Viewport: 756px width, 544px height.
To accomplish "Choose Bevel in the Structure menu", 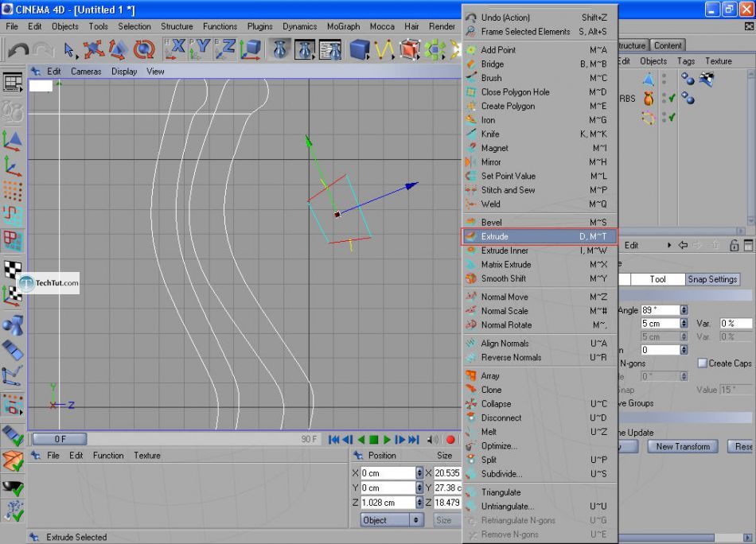I will click(x=539, y=222).
